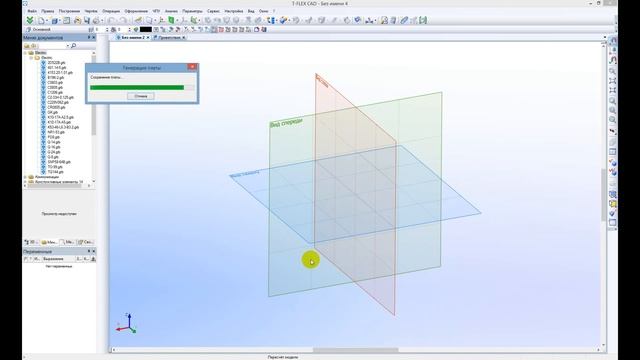This screenshot has height=360, width=640.
Task: Select the red vertical workplane label
Action: pyautogui.click(x=322, y=81)
